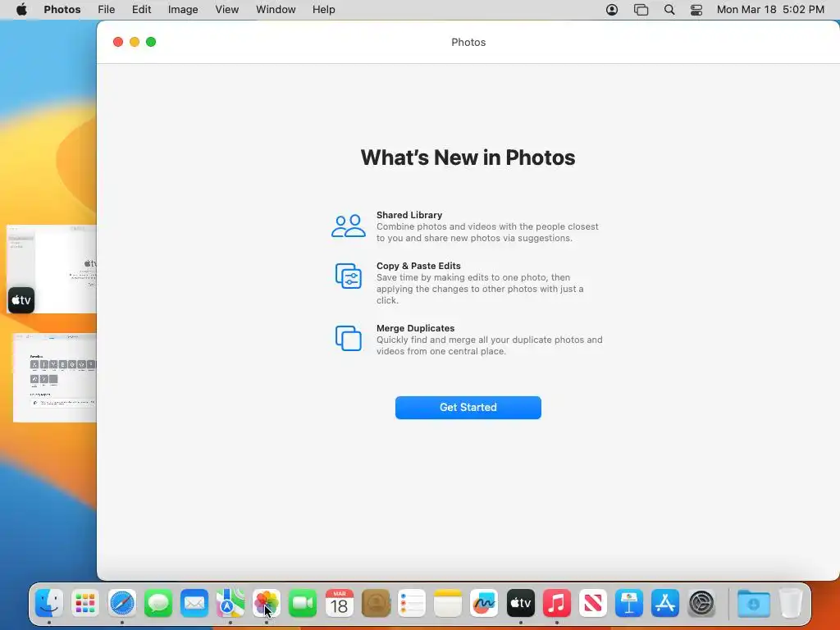Open Calendar from the Dock
840x630 pixels.
coord(339,604)
